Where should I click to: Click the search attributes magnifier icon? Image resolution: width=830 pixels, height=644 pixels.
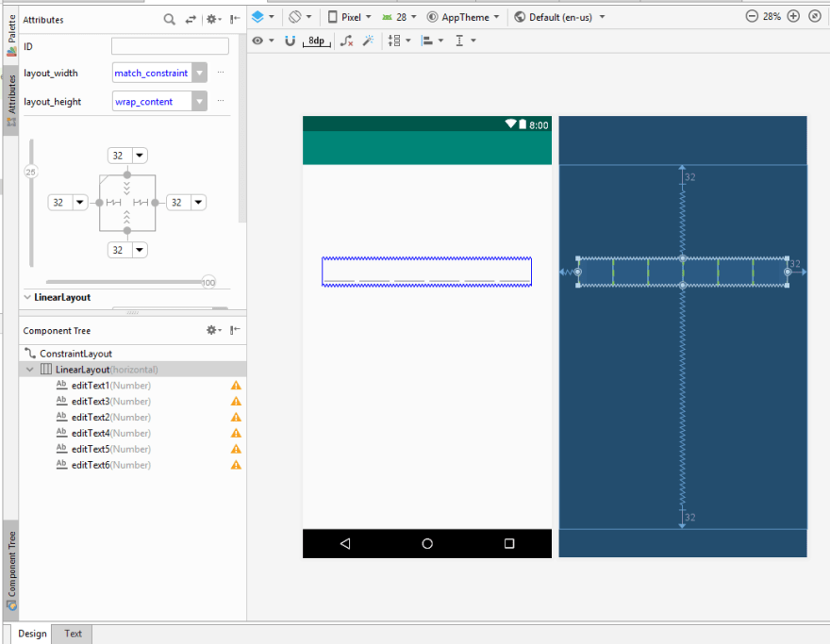[x=169, y=20]
